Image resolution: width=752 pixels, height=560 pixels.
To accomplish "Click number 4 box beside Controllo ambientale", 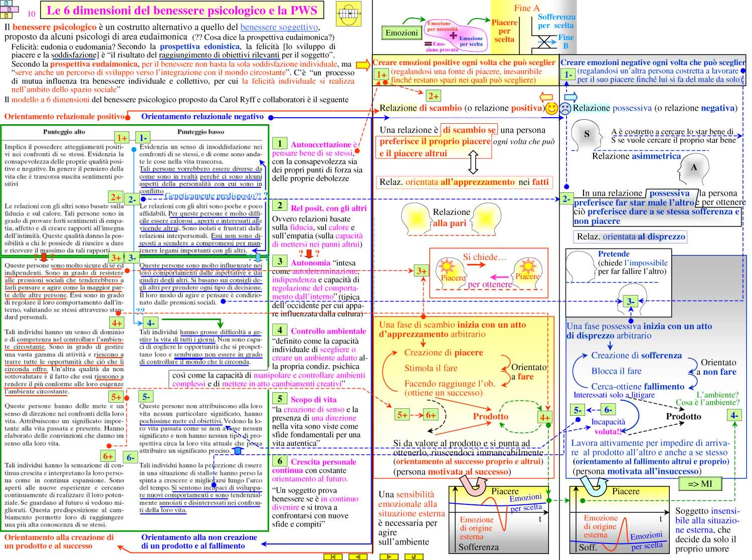I will click(x=280, y=330).
